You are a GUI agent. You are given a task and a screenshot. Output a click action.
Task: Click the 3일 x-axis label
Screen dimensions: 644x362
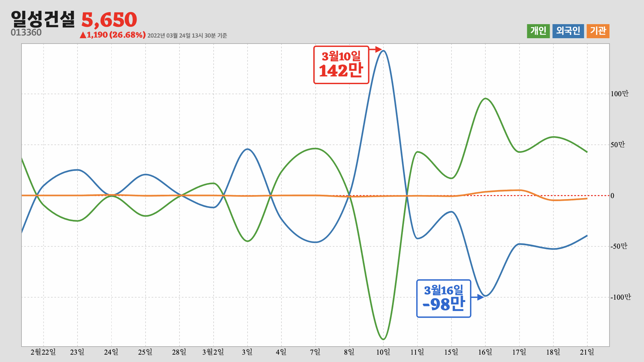[247, 352]
